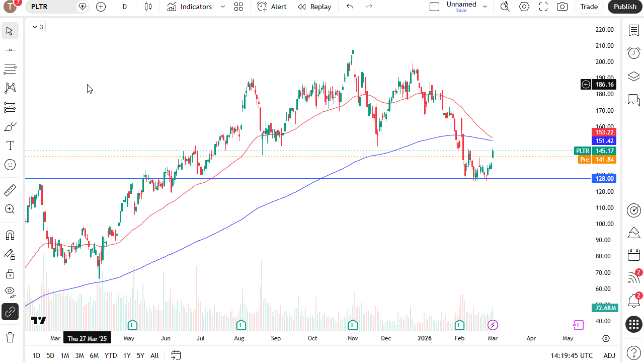Toggle lock all drawings
The image size is (644, 362).
coord(10,273)
